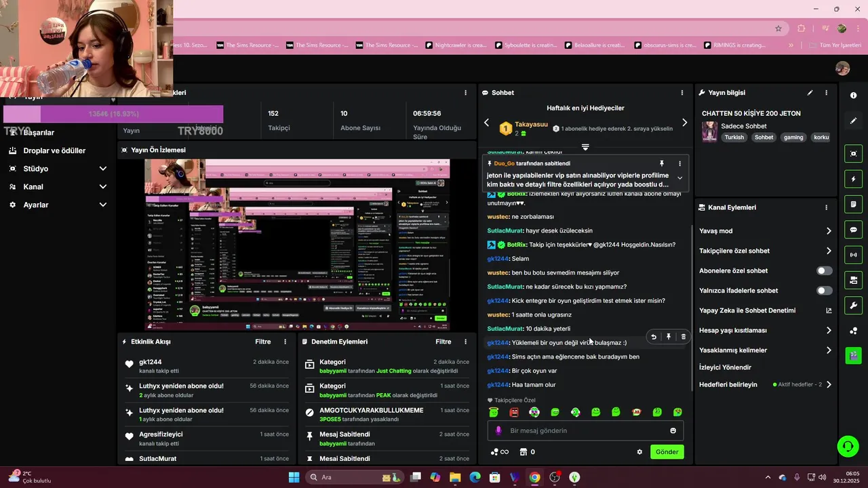Open the green headset support button
868x488 pixels.
click(848, 446)
